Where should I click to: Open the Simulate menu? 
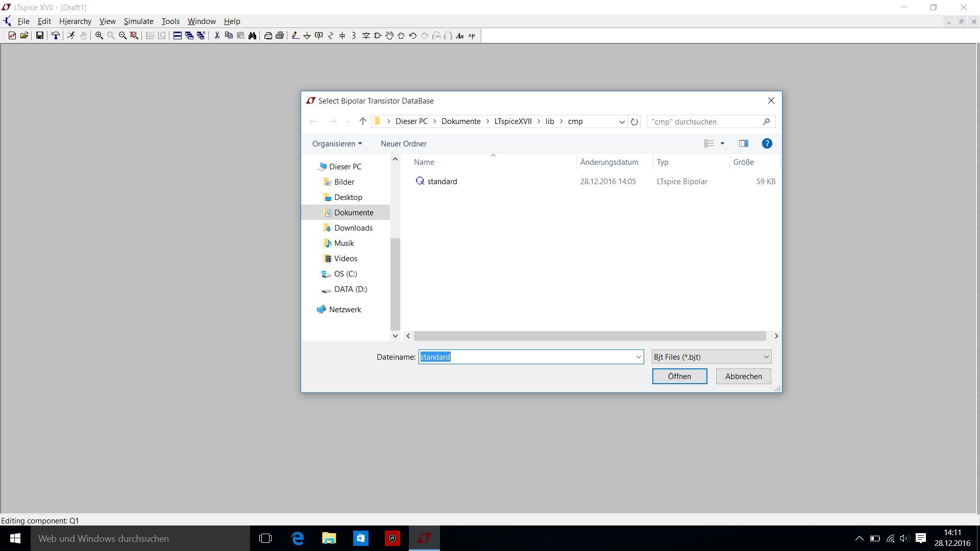click(x=138, y=21)
